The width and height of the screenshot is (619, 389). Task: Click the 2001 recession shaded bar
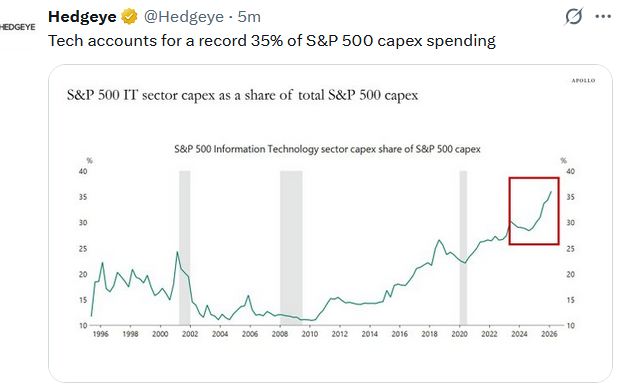tap(184, 248)
